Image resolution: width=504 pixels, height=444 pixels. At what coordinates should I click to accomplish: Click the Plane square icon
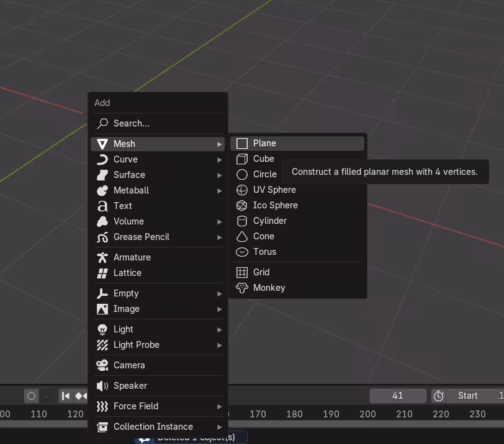pyautogui.click(x=241, y=143)
